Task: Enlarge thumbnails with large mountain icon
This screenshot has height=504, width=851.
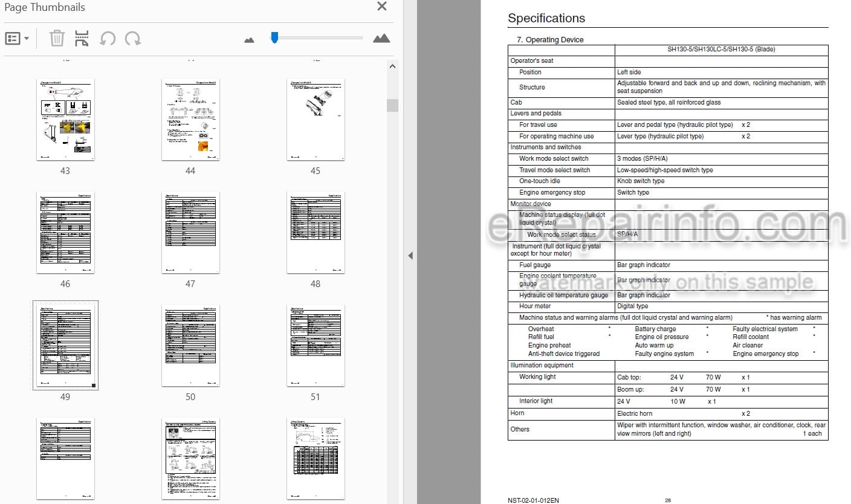Action: tap(381, 39)
